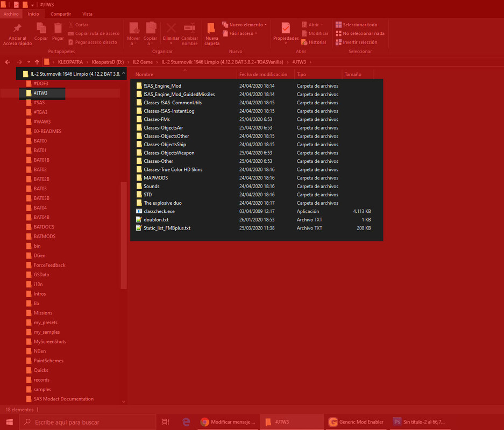Open Task View from the taskbar
The image size is (504, 430).
pos(166,421)
